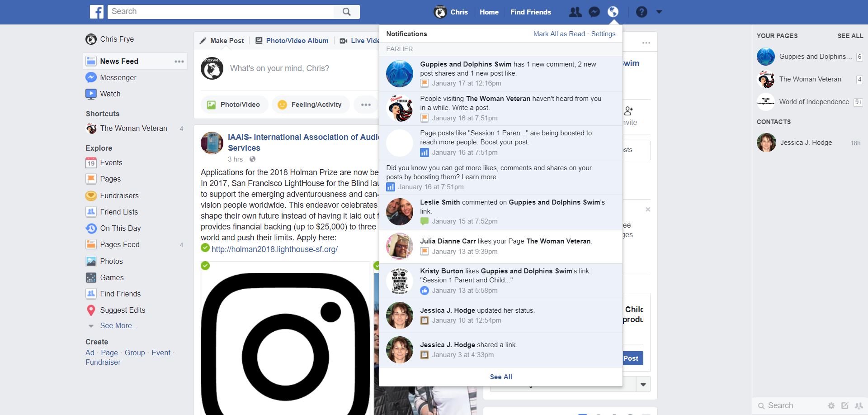Open chat options gear icon
Viewport: 868px width, 415px height.
[831, 406]
